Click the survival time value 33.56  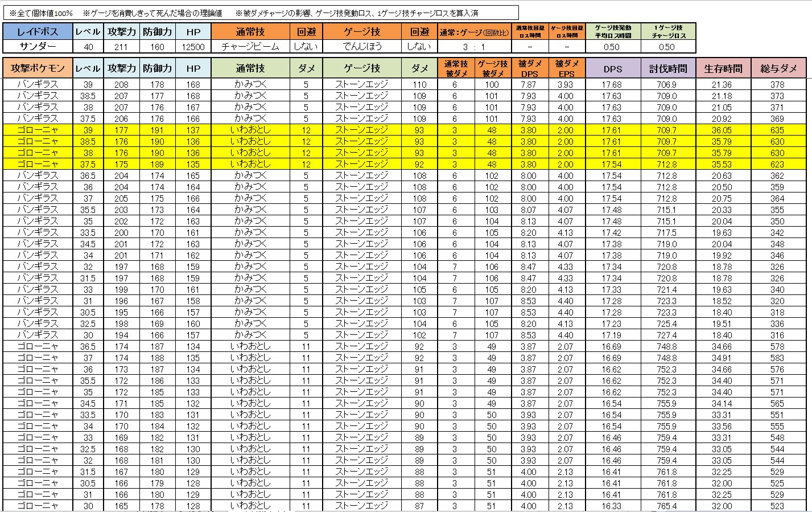point(722,426)
